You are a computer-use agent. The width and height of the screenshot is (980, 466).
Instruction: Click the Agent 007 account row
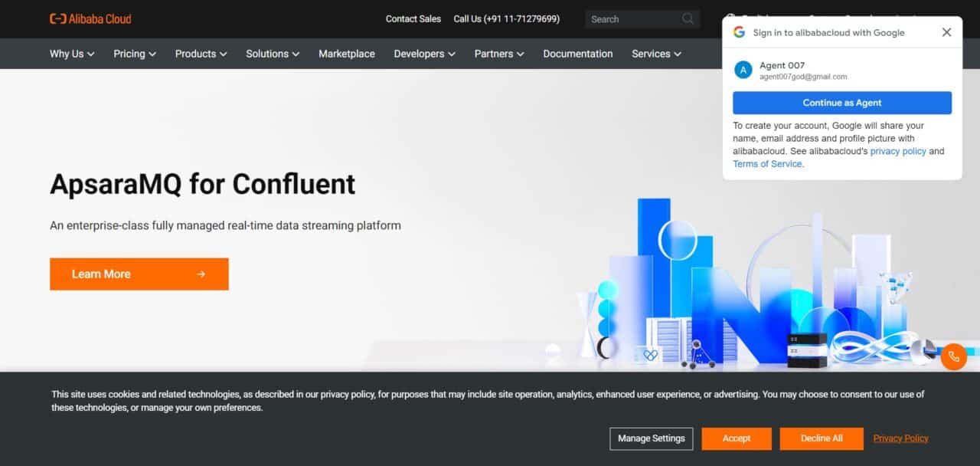(842, 71)
